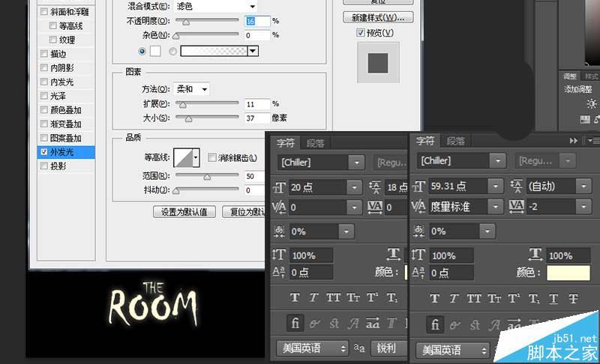Select 字符 tab in the right panel
Screen dimensions: 600x364
(x=425, y=141)
